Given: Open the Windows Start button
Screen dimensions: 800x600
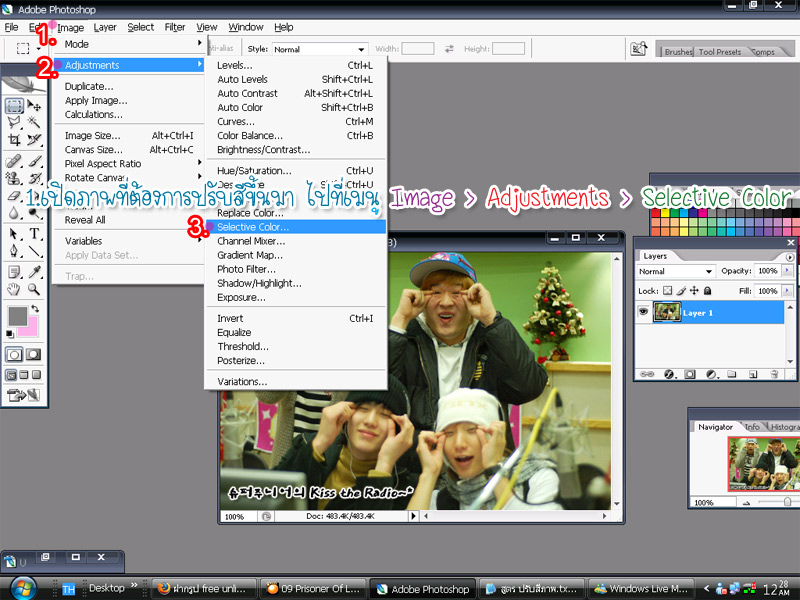Looking at the screenshot, I should pyautogui.click(x=21, y=588).
